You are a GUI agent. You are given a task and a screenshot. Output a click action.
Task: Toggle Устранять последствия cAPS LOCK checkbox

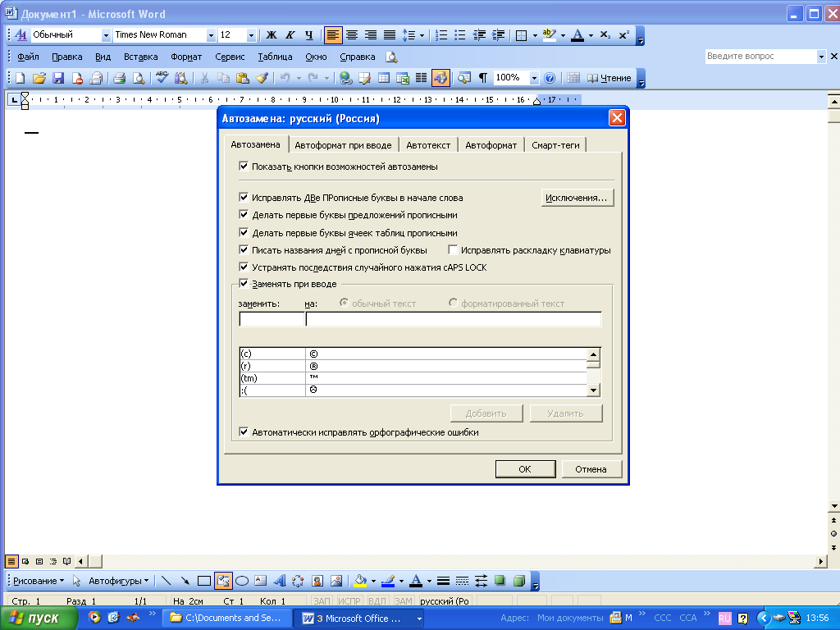pyautogui.click(x=244, y=267)
